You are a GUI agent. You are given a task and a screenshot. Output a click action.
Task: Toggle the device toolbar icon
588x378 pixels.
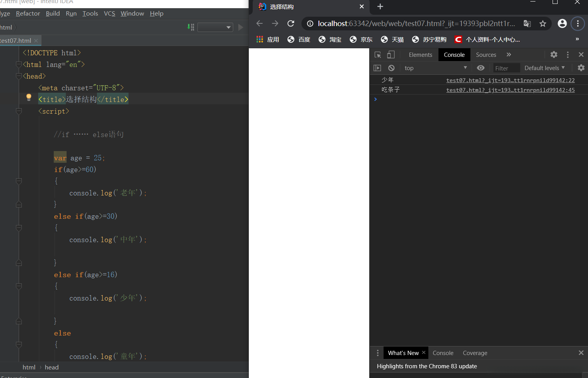click(391, 55)
